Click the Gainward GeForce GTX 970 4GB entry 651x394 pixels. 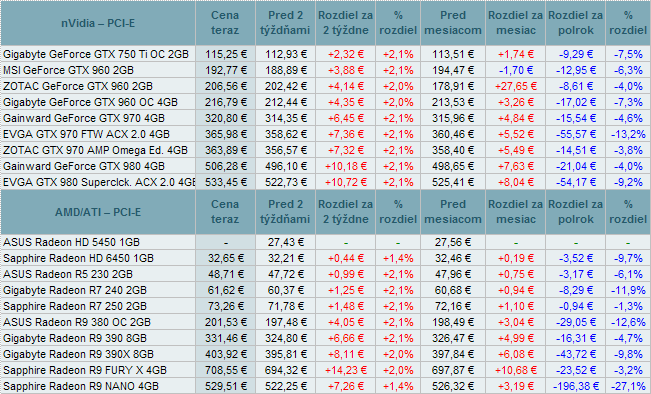pos(84,118)
